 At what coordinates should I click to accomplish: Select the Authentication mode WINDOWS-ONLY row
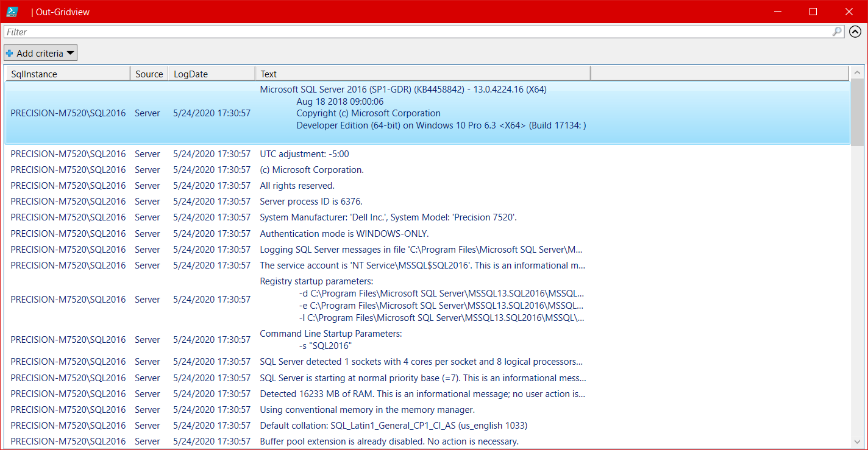point(344,234)
